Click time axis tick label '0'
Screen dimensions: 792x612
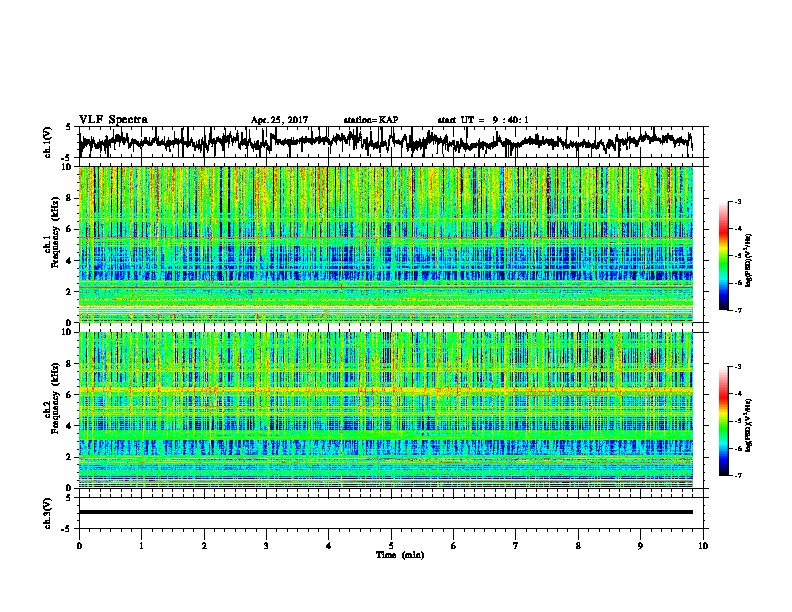point(79,546)
